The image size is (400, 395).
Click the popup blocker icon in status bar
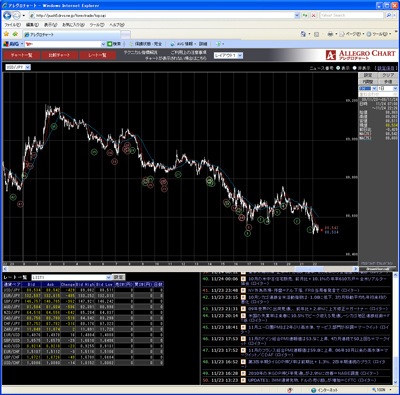pos(290,390)
